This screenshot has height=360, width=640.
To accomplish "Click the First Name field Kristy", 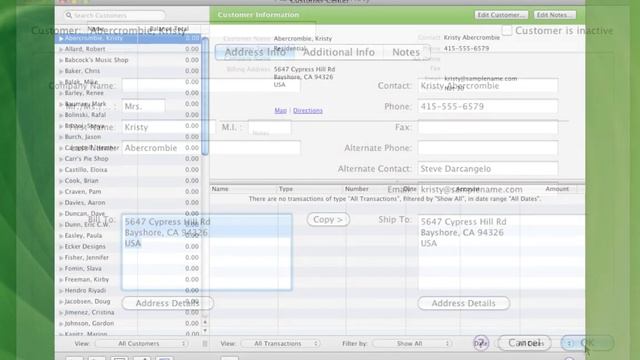I will (x=169, y=127).
